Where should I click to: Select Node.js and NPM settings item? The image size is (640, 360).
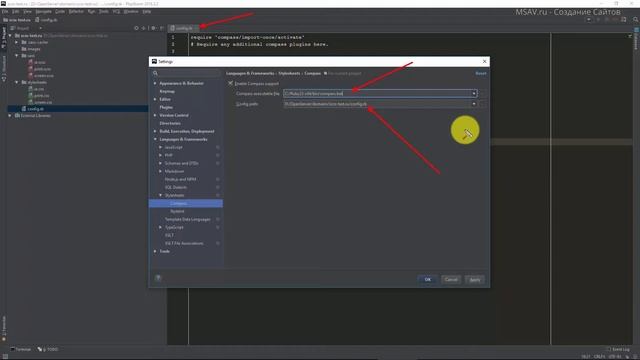(180, 179)
